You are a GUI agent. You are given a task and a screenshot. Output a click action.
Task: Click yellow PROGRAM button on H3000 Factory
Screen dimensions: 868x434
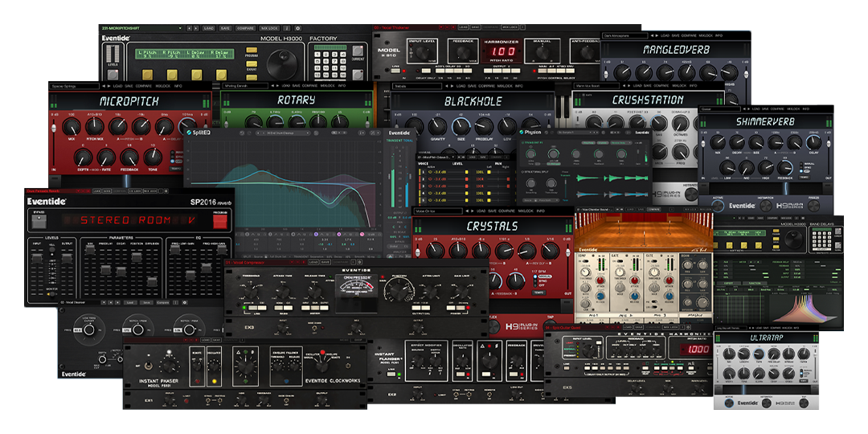pos(252,50)
